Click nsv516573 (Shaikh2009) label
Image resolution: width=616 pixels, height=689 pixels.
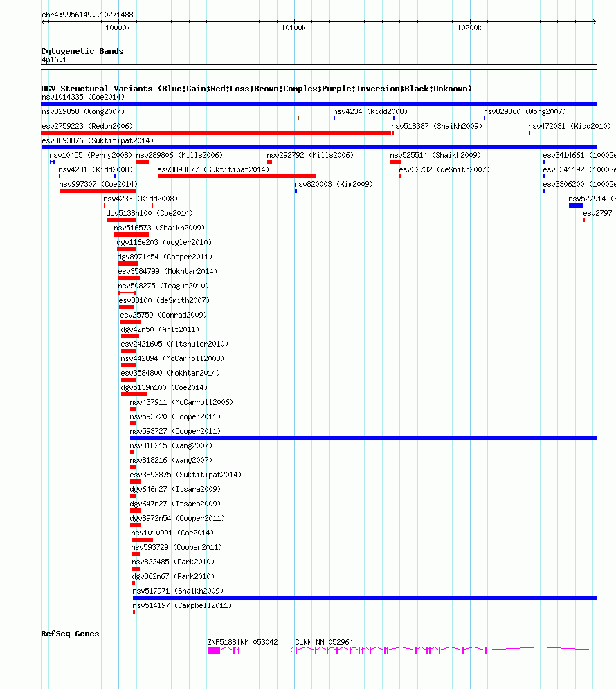[159, 228]
